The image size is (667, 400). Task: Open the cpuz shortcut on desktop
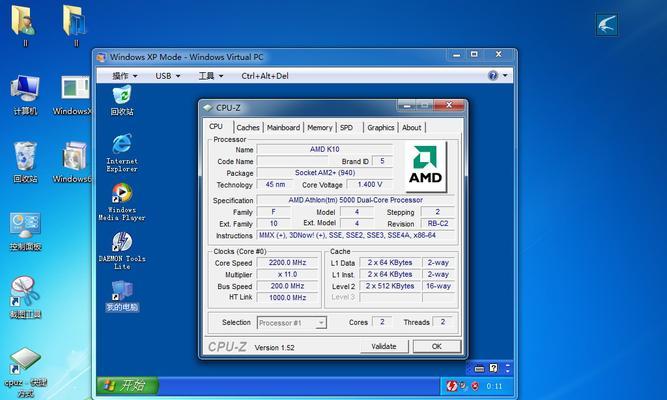(x=25, y=372)
